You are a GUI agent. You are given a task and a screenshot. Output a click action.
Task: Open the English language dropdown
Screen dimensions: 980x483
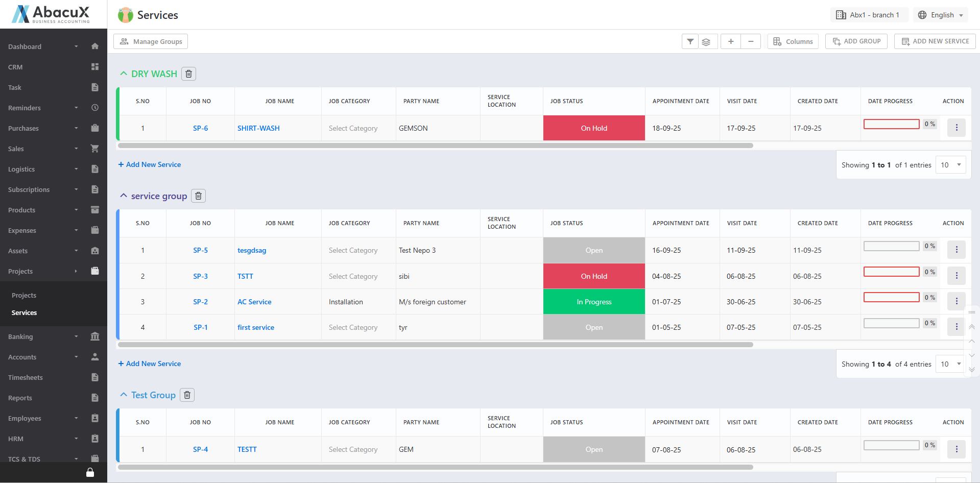(941, 15)
